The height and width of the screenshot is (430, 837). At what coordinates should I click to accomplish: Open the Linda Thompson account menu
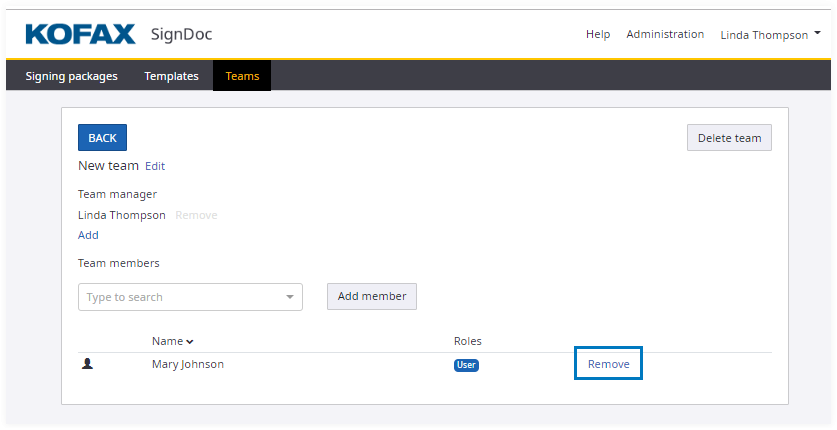tap(770, 35)
